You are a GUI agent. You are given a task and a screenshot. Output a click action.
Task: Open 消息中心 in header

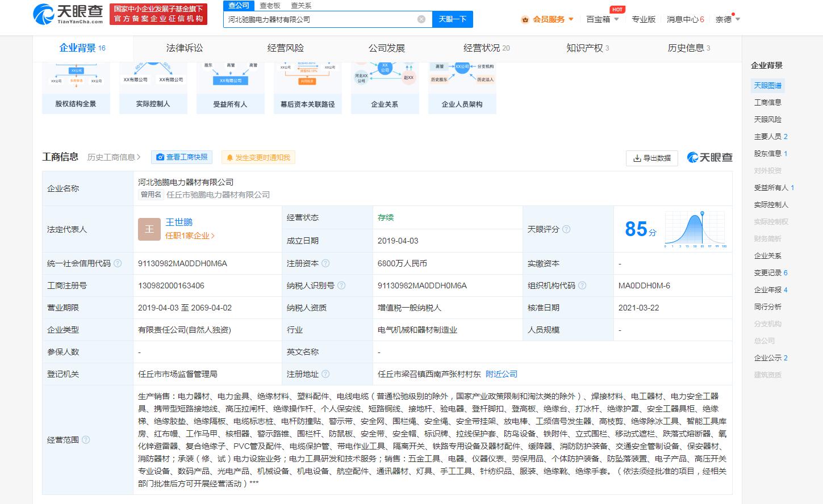point(685,19)
